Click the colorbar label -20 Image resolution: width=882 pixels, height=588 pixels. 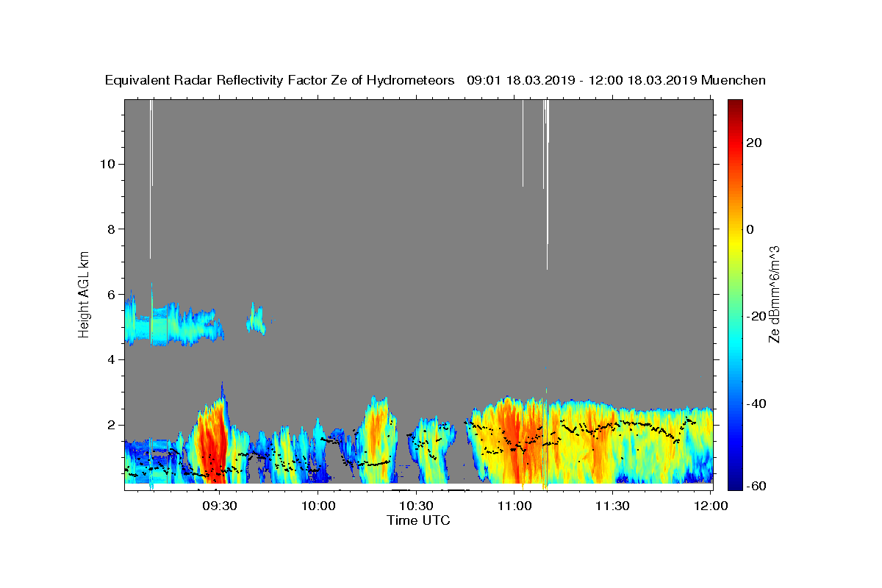[x=756, y=316]
